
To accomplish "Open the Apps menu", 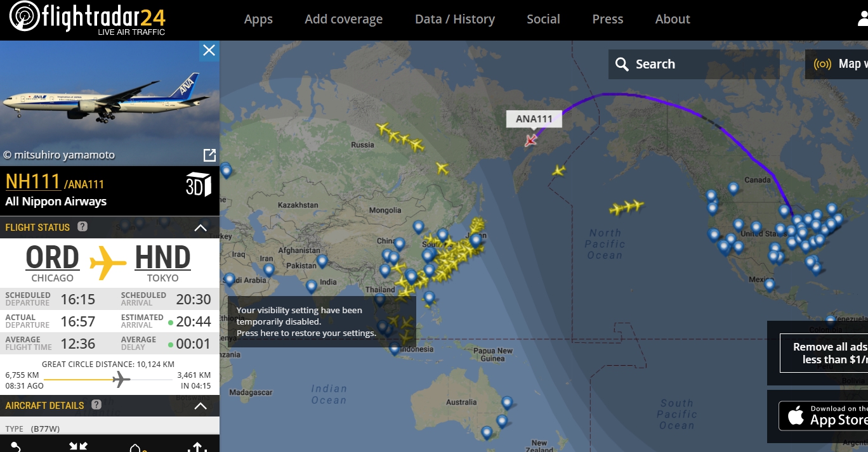I will [258, 19].
